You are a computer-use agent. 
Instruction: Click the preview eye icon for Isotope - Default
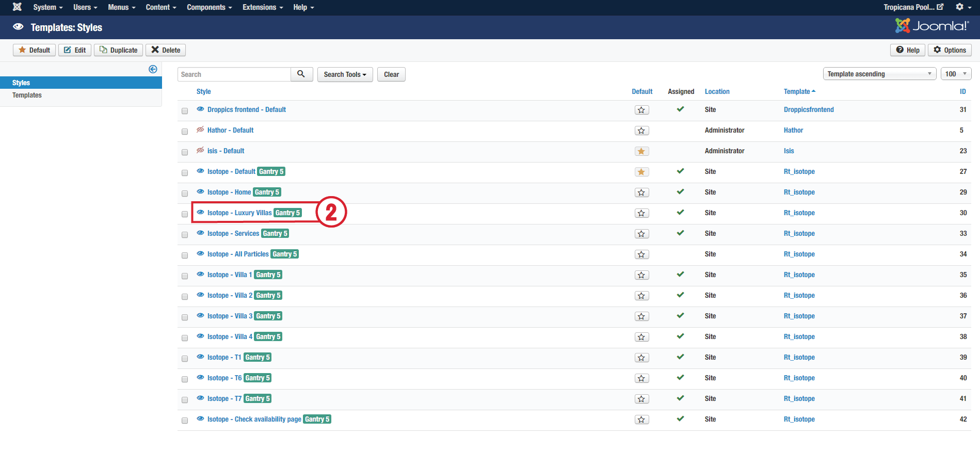(x=200, y=171)
